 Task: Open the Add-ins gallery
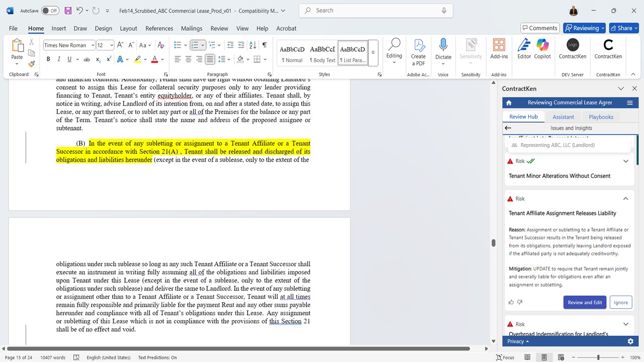tap(499, 49)
